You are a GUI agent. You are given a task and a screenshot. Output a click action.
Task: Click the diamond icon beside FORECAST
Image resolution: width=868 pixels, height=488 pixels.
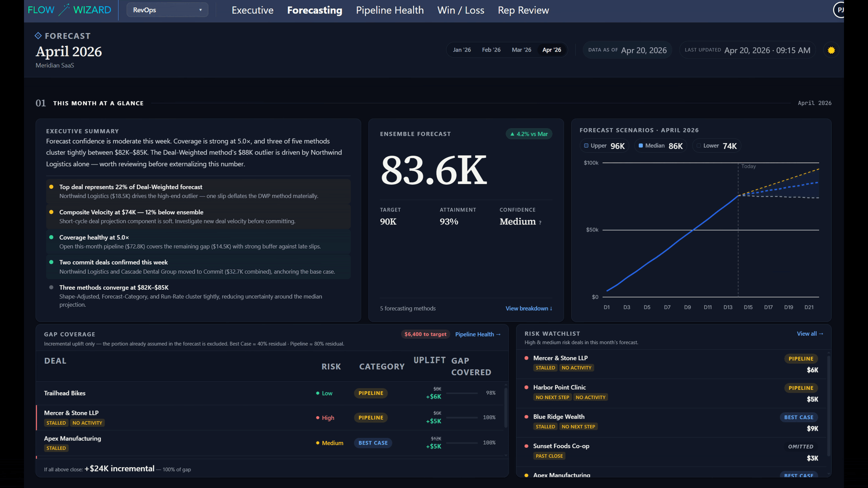38,36
